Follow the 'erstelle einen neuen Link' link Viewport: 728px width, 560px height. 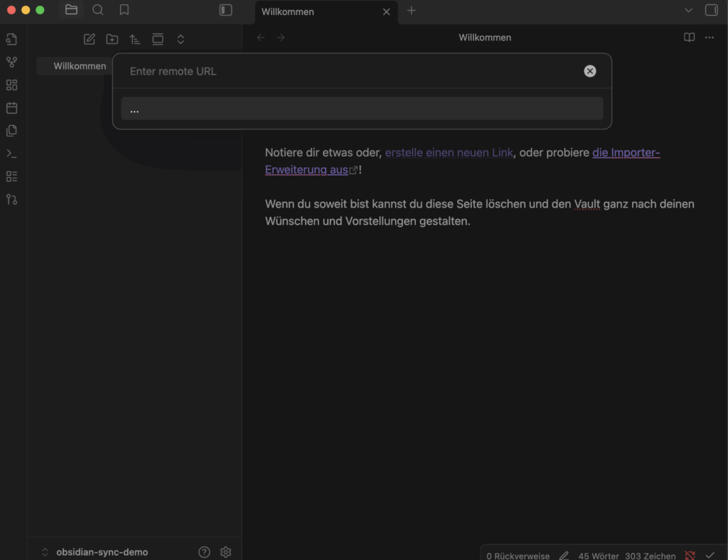[449, 153]
